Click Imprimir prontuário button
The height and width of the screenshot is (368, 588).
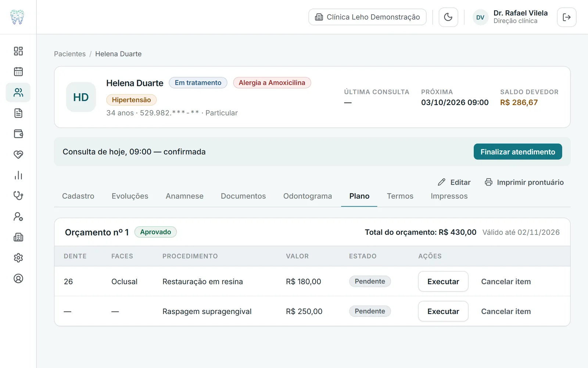524,182
